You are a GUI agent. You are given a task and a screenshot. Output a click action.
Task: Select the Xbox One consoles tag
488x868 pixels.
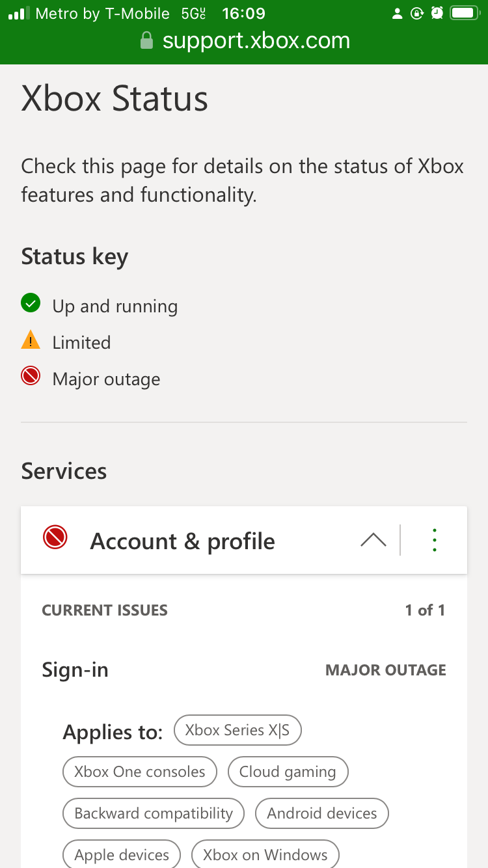coord(140,772)
